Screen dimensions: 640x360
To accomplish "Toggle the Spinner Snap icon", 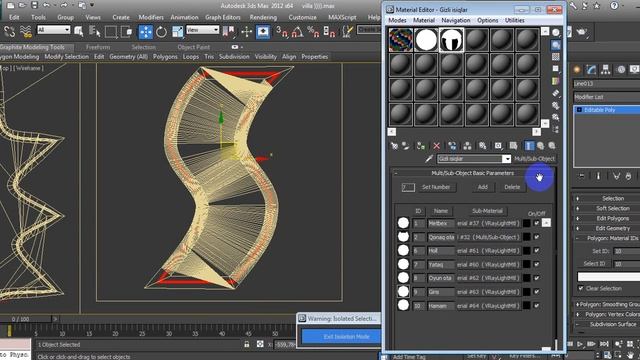I will tap(329, 31).
